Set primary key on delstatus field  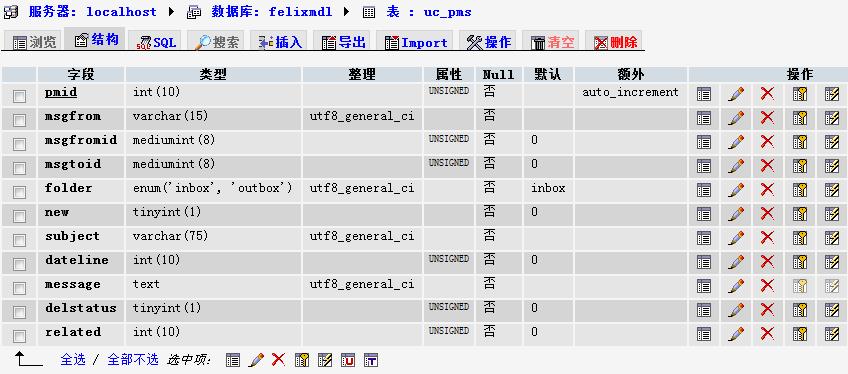click(800, 310)
